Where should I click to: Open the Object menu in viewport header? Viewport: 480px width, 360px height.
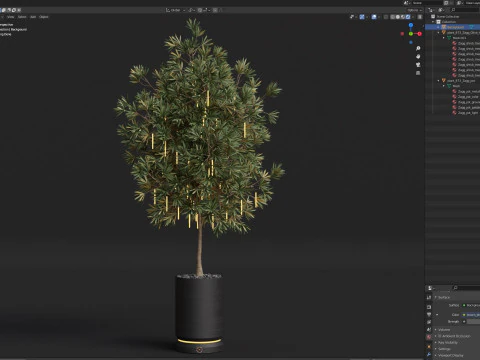(44, 17)
